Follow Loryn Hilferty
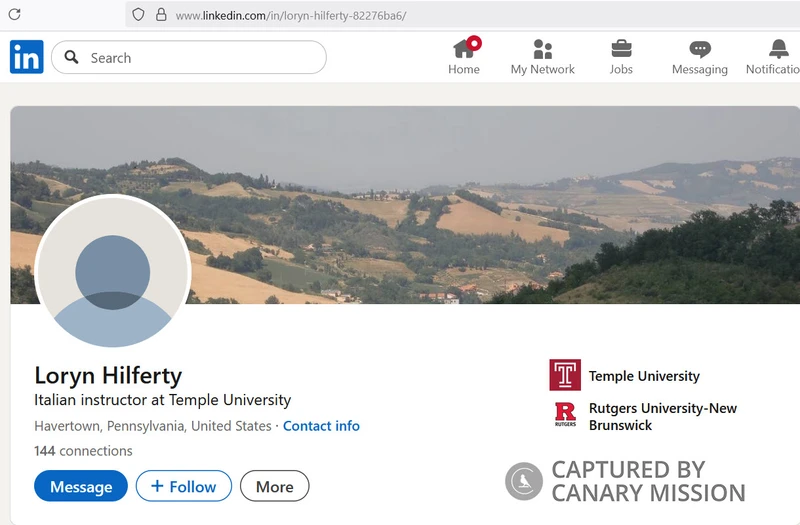The image size is (800, 525). [184, 486]
